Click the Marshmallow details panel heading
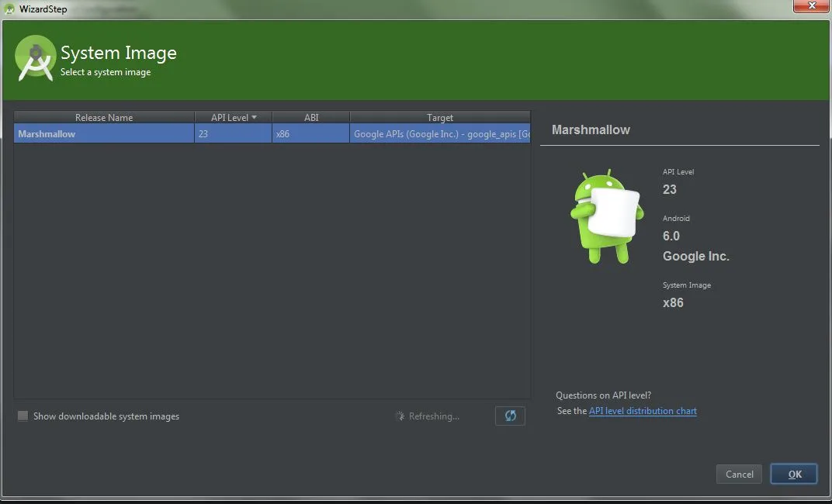Image resolution: width=832 pixels, height=504 pixels. coord(591,129)
